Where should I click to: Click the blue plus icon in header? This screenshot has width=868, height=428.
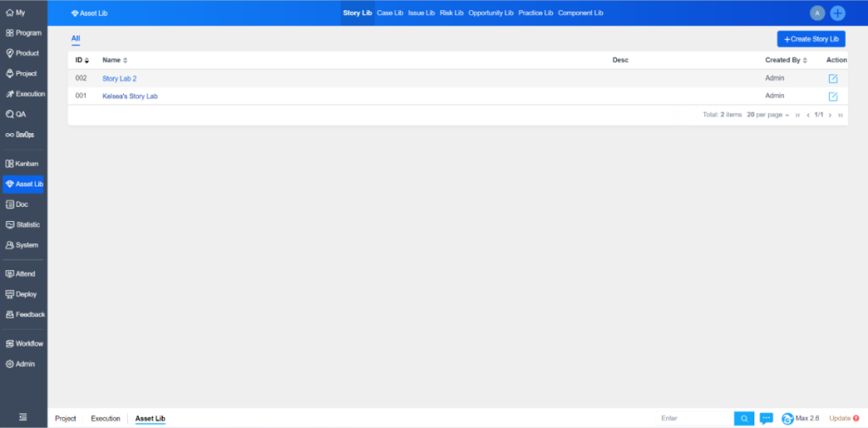click(837, 13)
